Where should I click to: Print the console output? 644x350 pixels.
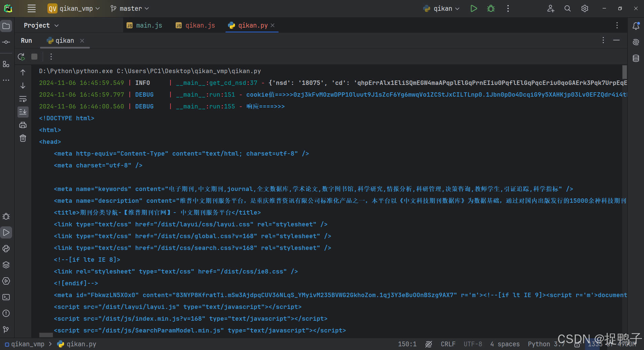pos(23,125)
